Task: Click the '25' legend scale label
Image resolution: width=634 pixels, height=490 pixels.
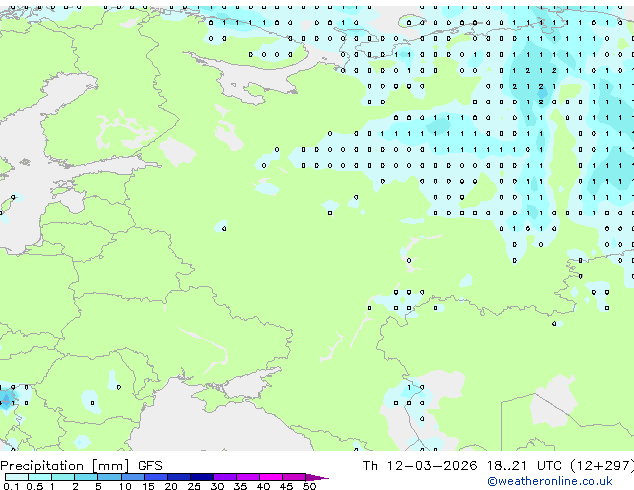Action: click(194, 486)
